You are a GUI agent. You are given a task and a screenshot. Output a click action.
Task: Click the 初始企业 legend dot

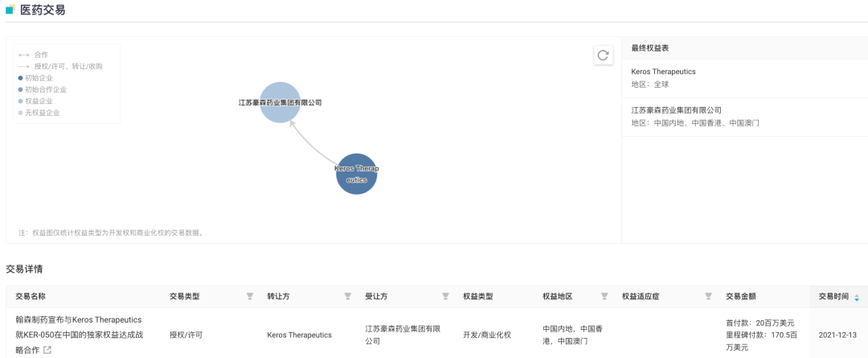pyautogui.click(x=20, y=78)
